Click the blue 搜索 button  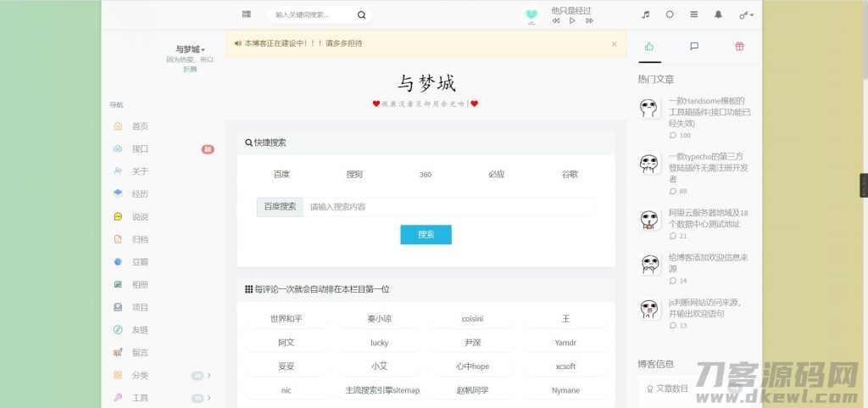(x=426, y=235)
